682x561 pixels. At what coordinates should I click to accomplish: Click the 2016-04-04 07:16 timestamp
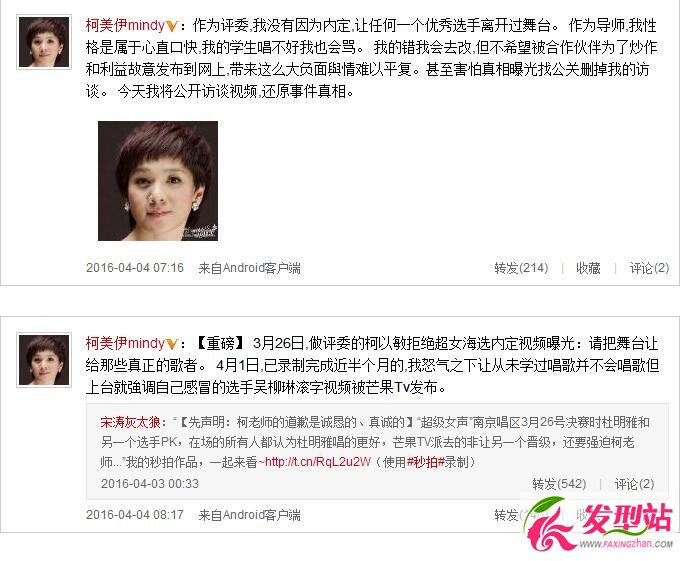(x=135, y=267)
